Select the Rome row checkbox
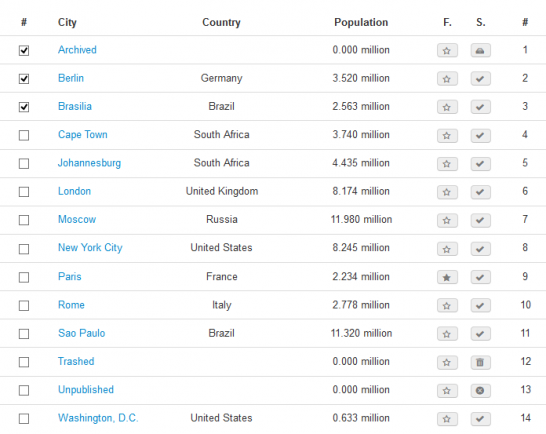The width and height of the screenshot is (546, 434). coord(24,305)
